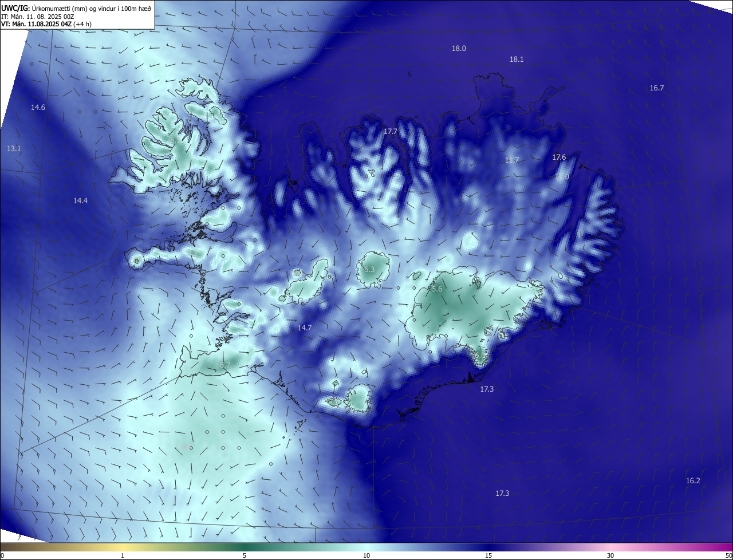Click the '50' tick on the color scale
This screenshot has width=733, height=560.
(728, 555)
